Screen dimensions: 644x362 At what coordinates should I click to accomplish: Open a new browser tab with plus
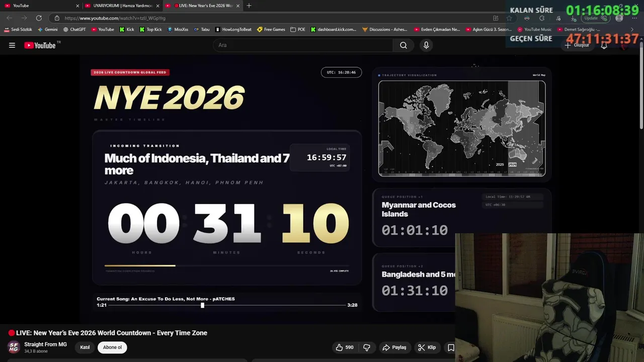[249, 6]
